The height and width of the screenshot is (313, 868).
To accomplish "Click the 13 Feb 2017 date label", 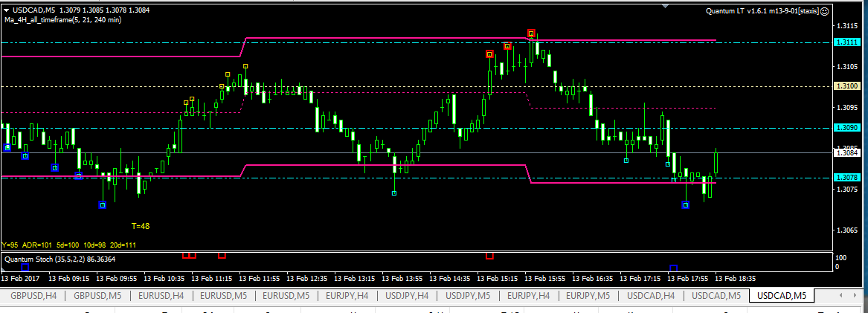I will pyautogui.click(x=19, y=278).
